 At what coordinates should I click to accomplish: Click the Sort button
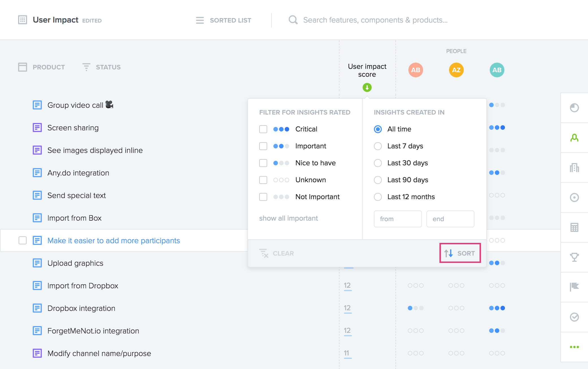coord(460,253)
